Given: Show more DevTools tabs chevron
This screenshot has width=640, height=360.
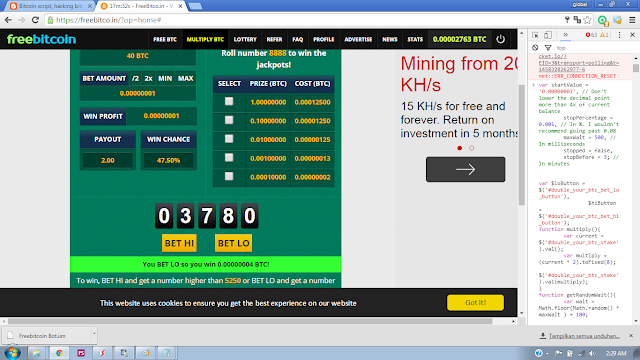Looking at the screenshot, I should coord(565,35).
